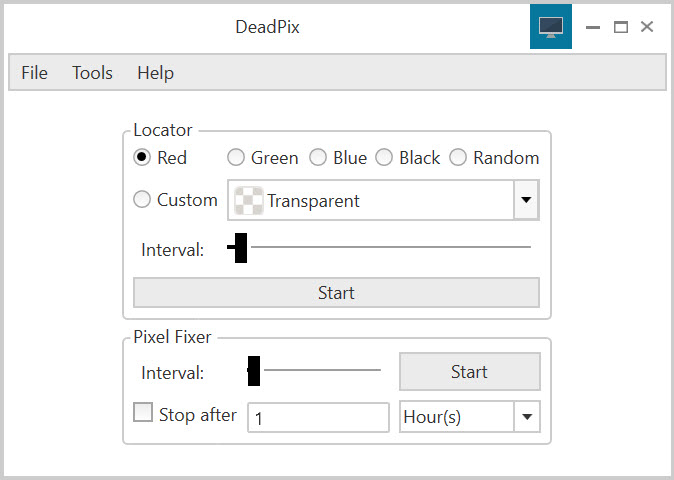Click the checkered Transparent color swatch
Image resolution: width=674 pixels, height=480 pixels.
click(x=248, y=201)
